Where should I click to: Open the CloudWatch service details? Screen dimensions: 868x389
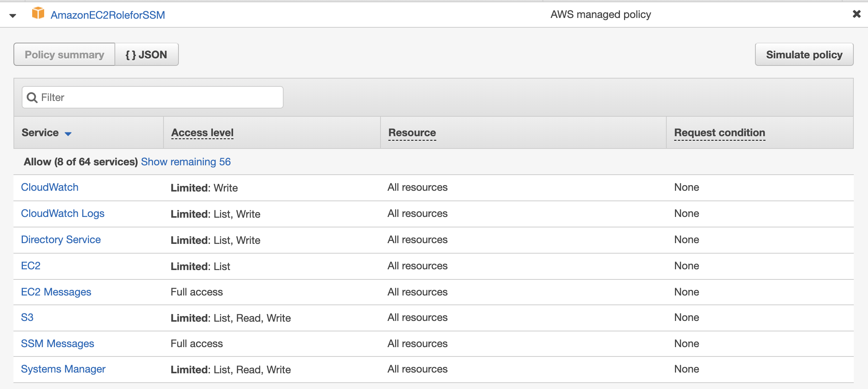[50, 187]
